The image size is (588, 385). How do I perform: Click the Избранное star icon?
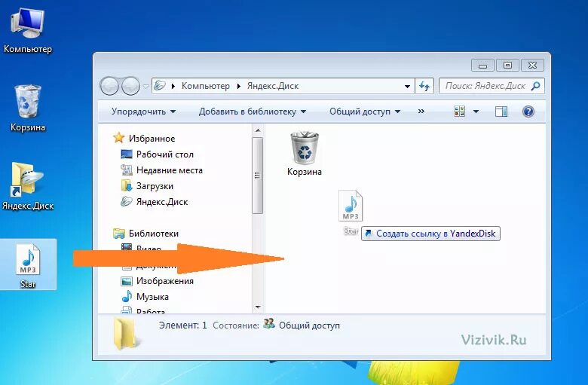(x=118, y=138)
